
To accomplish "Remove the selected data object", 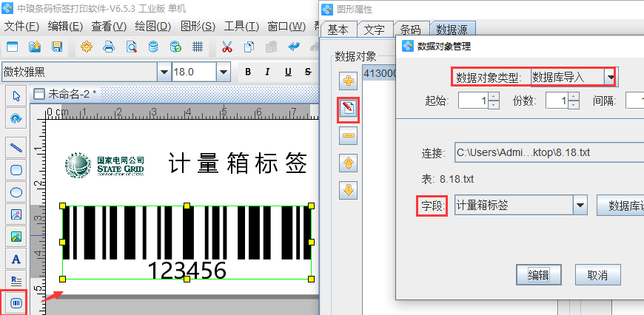I will click(x=348, y=136).
